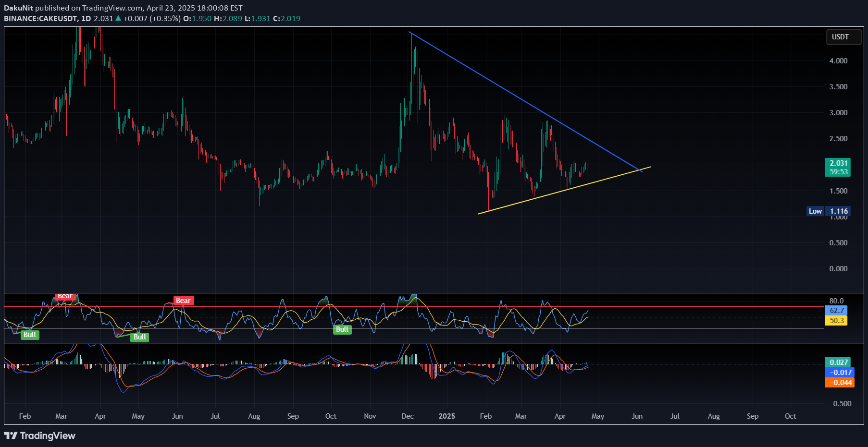Screen dimensions: 868x447
Task: Click the C:2.019 close value in header
Action: point(286,18)
